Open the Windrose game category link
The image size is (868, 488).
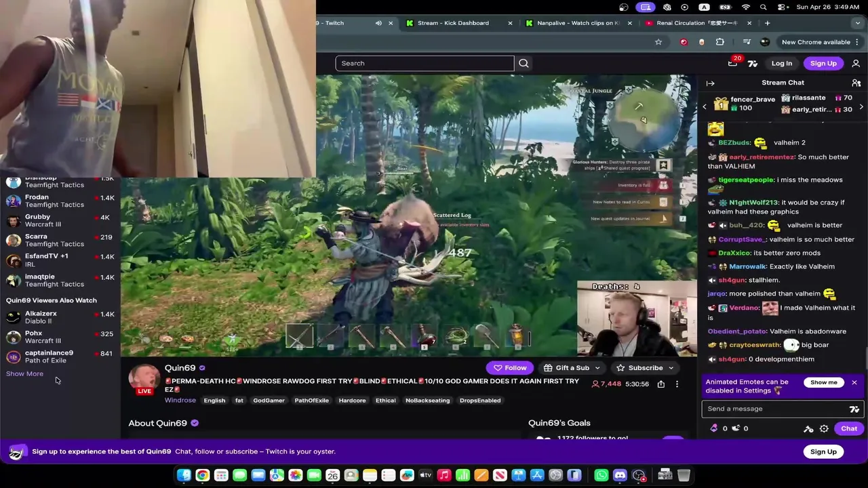pos(180,401)
